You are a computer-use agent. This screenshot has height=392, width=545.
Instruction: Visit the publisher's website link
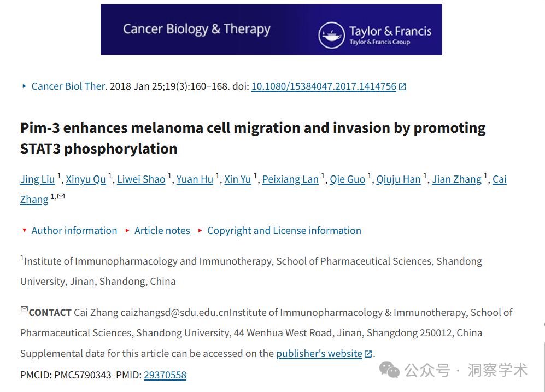click(x=319, y=354)
